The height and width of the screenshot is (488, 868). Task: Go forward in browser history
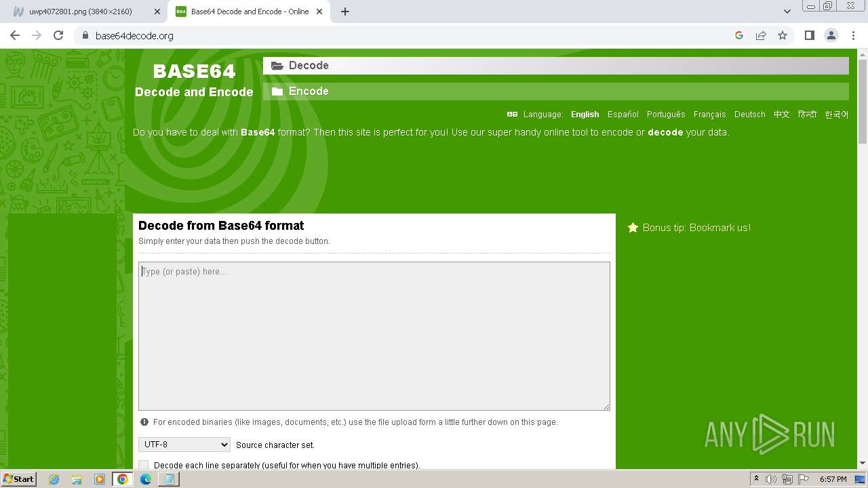click(37, 35)
